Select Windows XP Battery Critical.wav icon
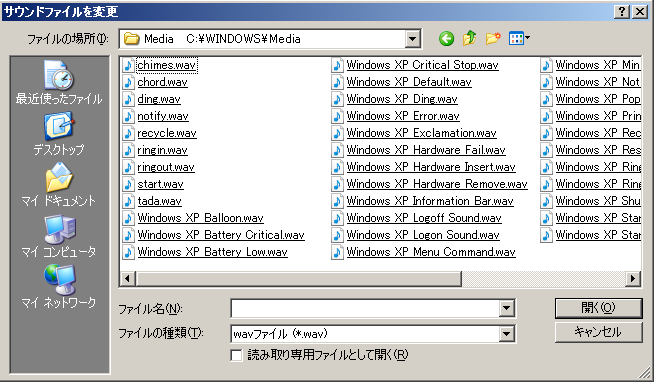The height and width of the screenshot is (382, 654). click(x=128, y=235)
